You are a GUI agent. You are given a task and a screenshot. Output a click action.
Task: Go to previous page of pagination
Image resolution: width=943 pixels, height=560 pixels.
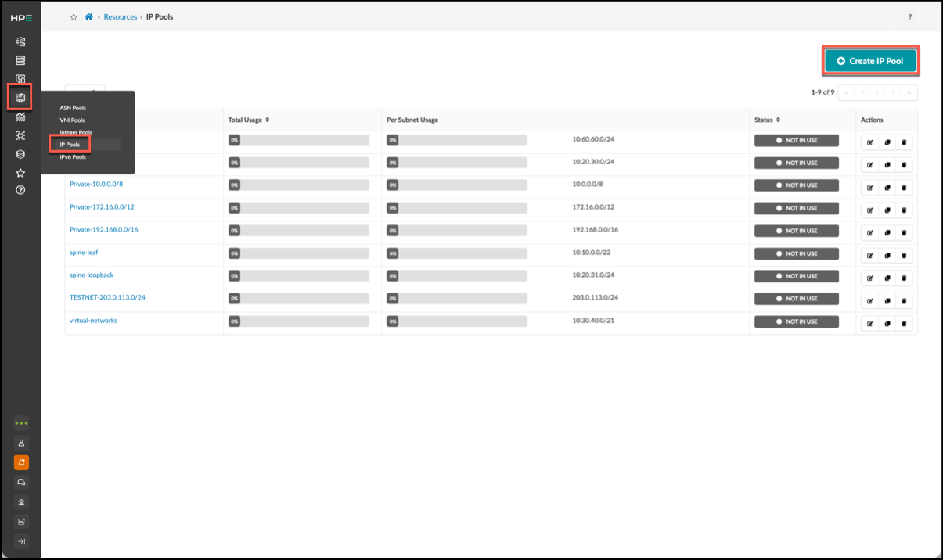click(x=862, y=92)
